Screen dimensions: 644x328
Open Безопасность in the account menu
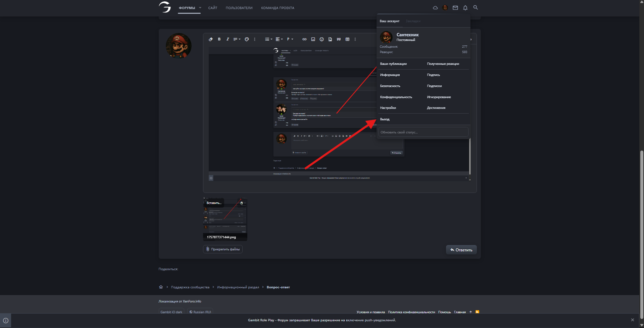point(390,86)
